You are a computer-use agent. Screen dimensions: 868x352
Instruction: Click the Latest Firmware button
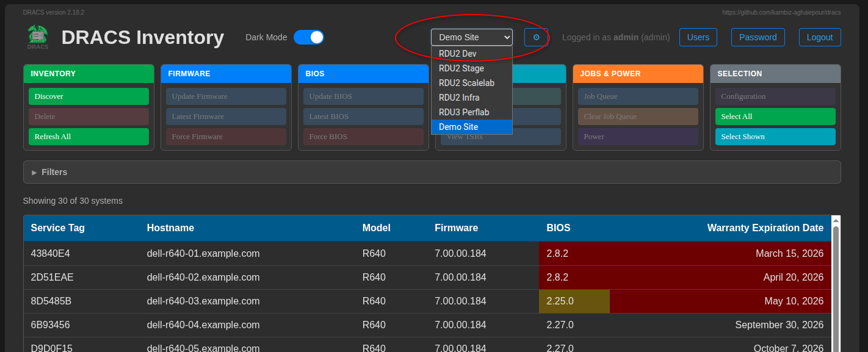[x=226, y=117]
